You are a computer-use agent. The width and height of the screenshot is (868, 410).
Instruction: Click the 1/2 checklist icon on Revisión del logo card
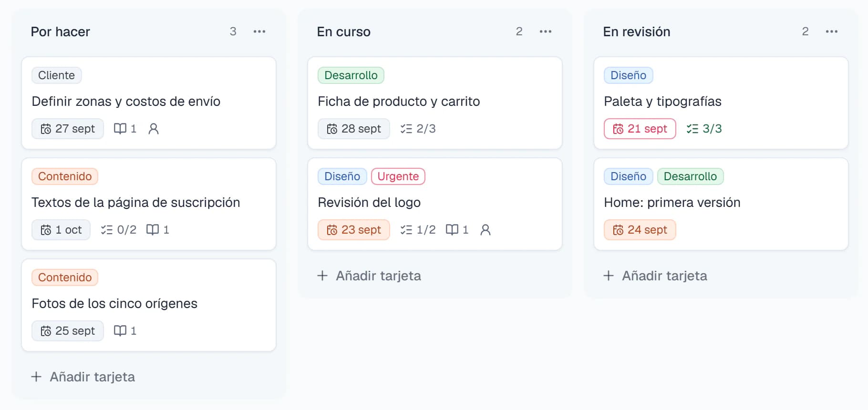pos(406,230)
